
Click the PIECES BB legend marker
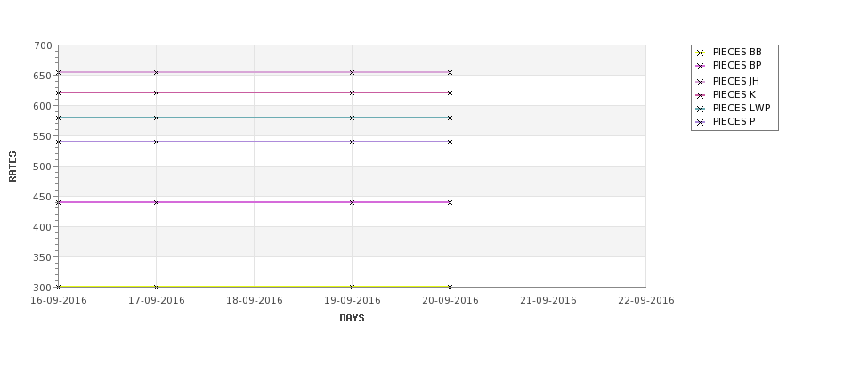click(701, 53)
